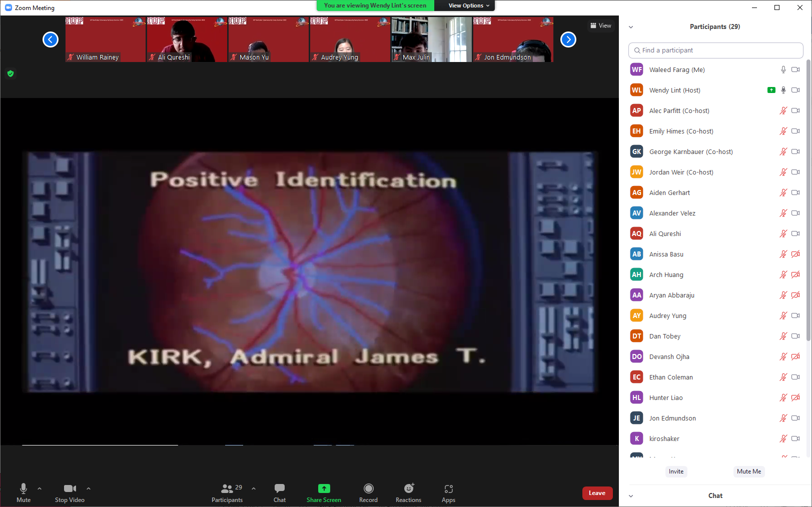Toggle Dan Tobey's camera icon in list
This screenshot has width=812, height=507.
coord(795,336)
